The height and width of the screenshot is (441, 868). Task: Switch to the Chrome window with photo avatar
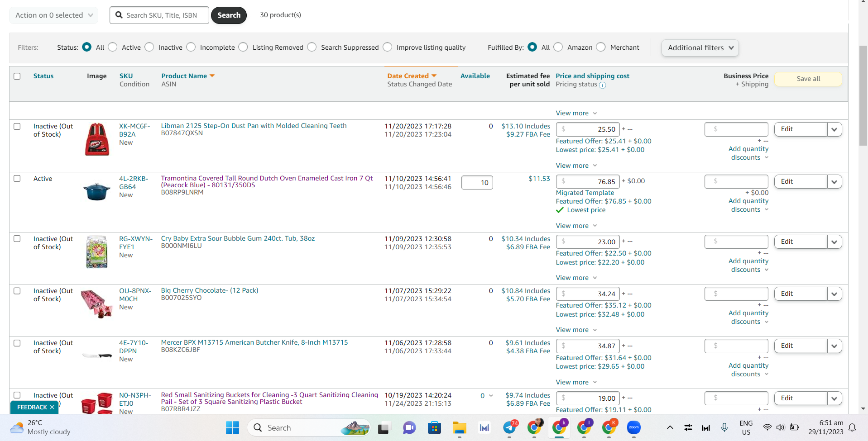(x=535, y=427)
